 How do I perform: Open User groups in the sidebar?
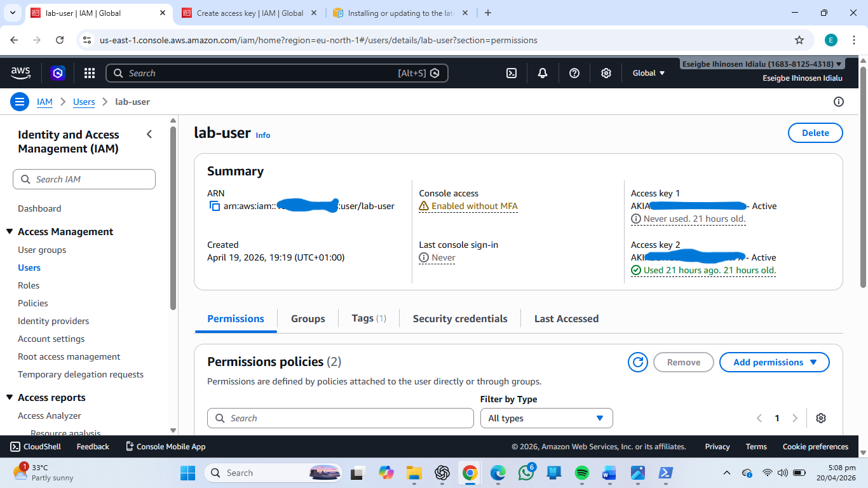(42, 250)
